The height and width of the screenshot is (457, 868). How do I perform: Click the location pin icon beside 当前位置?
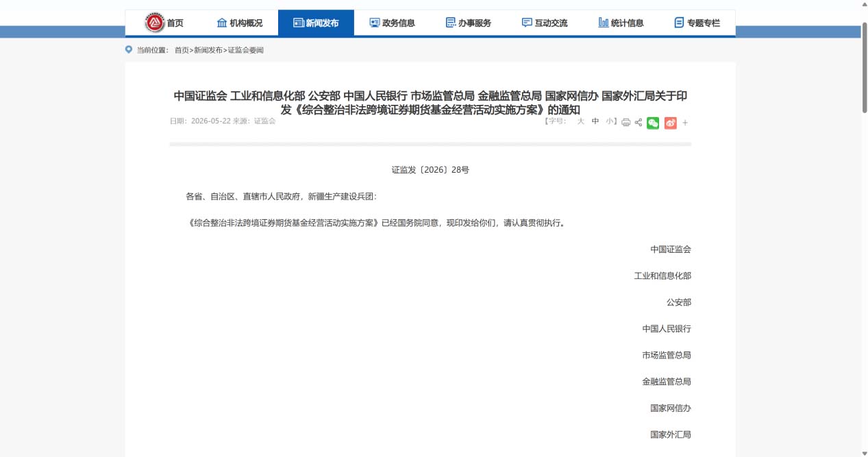(129, 50)
